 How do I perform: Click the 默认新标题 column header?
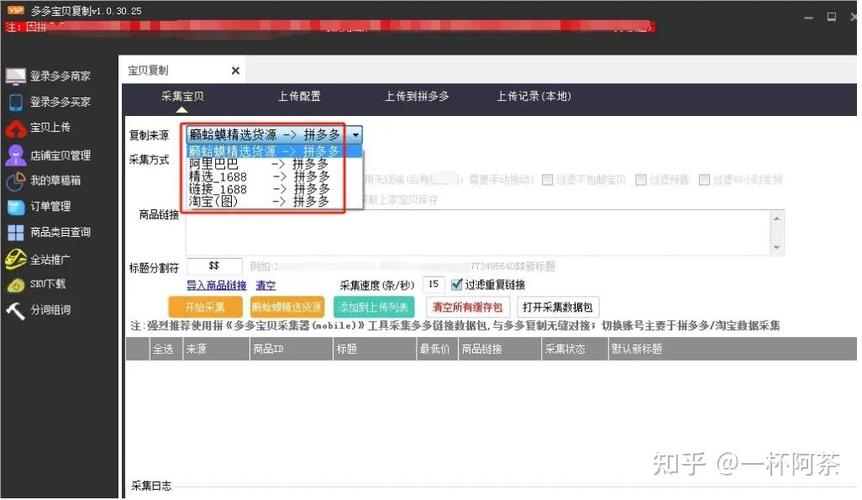click(x=731, y=349)
